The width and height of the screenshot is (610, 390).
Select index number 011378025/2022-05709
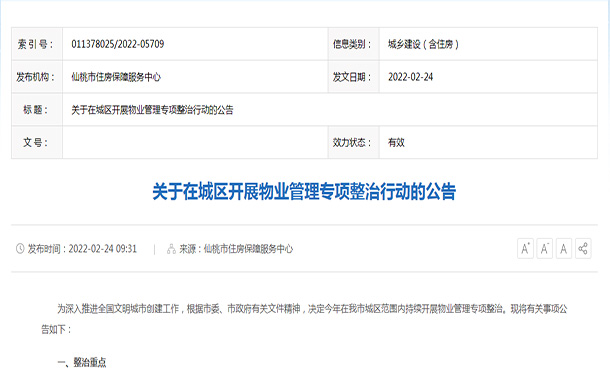click(117, 44)
